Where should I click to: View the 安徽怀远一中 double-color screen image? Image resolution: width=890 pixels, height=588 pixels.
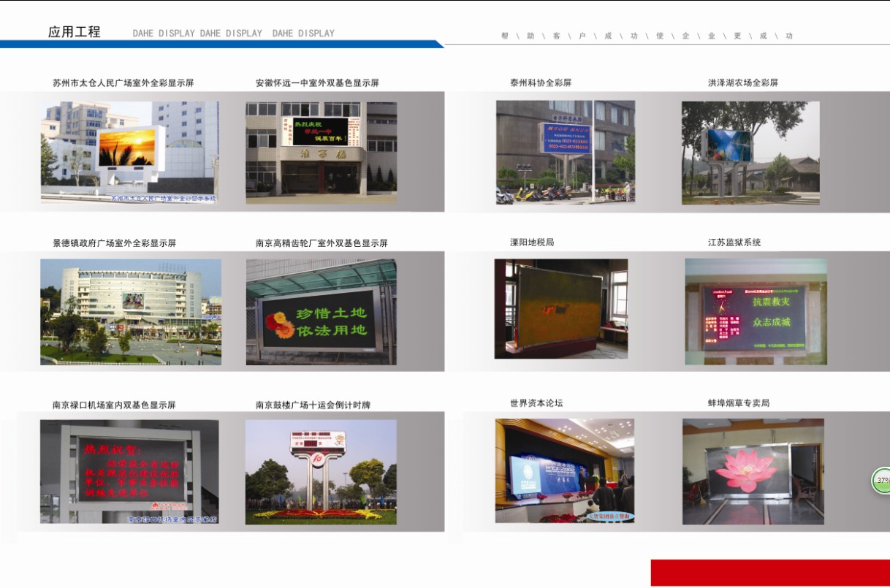pos(320,151)
